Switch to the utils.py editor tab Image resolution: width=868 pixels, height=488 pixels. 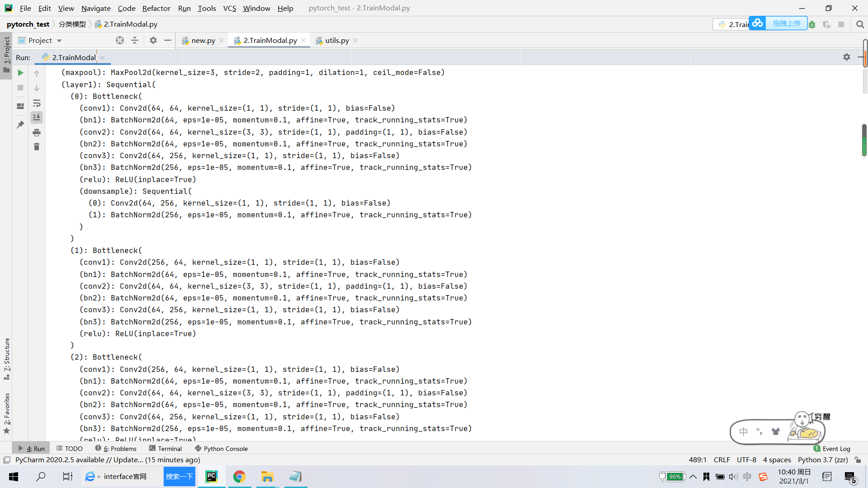coord(337,40)
